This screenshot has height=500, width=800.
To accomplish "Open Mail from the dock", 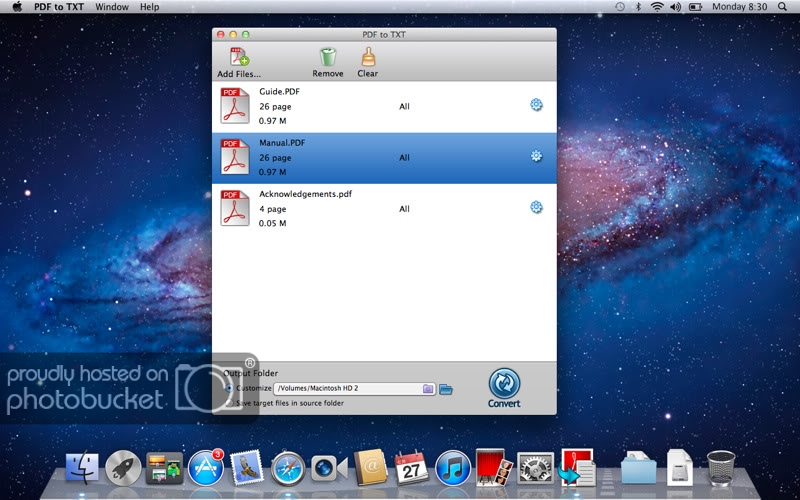I will click(x=247, y=467).
